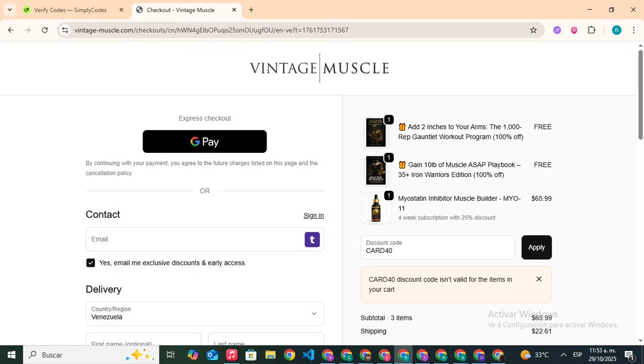Click the address bar URL

211,30
